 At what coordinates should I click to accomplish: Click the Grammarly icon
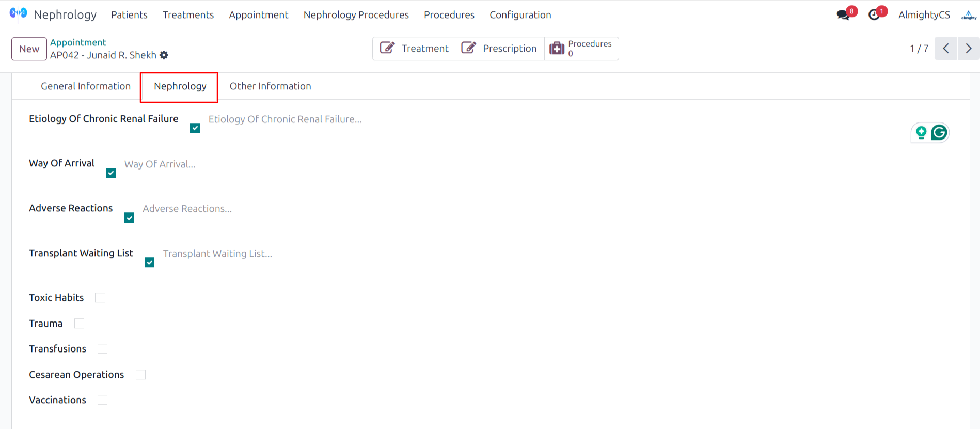point(939,133)
